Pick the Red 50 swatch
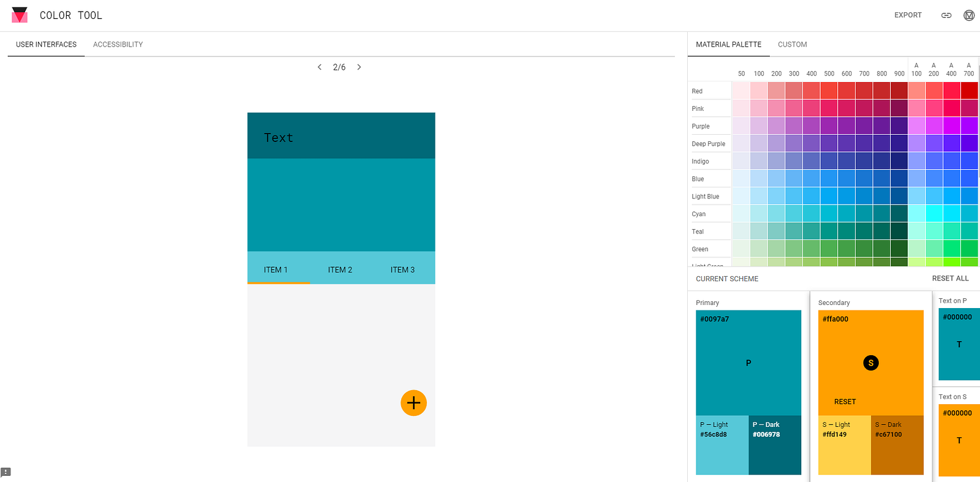980x482 pixels. 741,91
